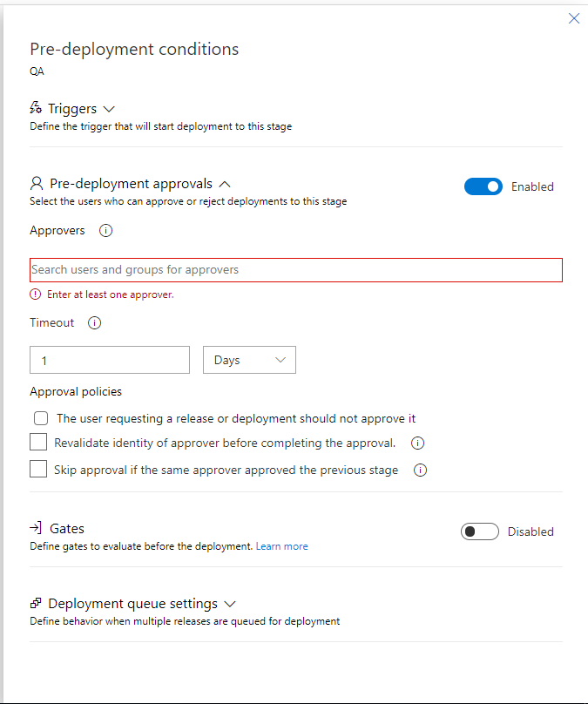The width and height of the screenshot is (588, 704).
Task: Close the Pre-deployment conditions panel
Action: pyautogui.click(x=574, y=18)
